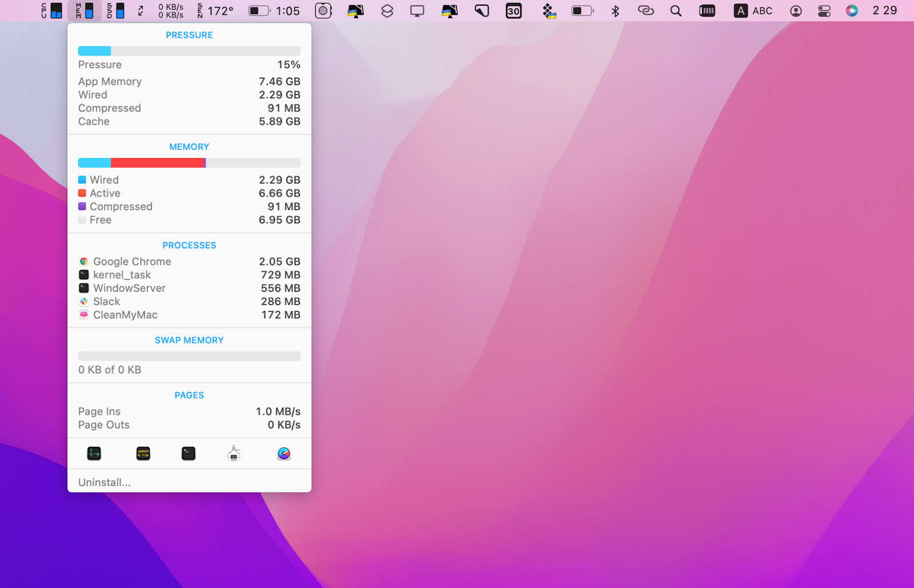Collapse the MEM memory menu bar item
This screenshot has height=588, width=914.
pyautogui.click(x=85, y=11)
